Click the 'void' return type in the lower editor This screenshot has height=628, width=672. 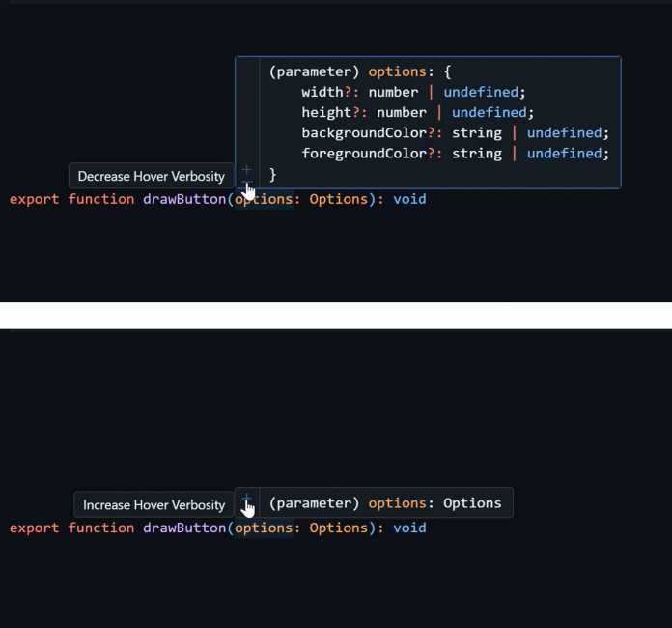coord(409,528)
